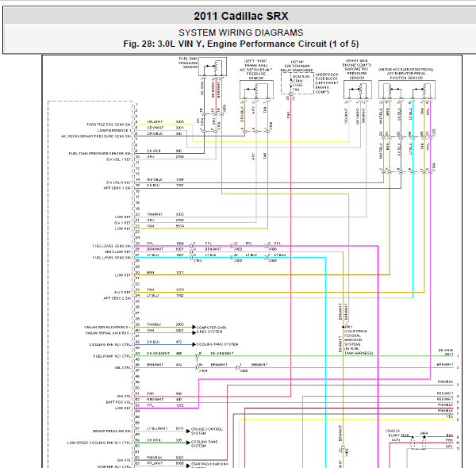Click the 2011 Cadillac SRX title
Screen dimensions: 476x468
240,16
